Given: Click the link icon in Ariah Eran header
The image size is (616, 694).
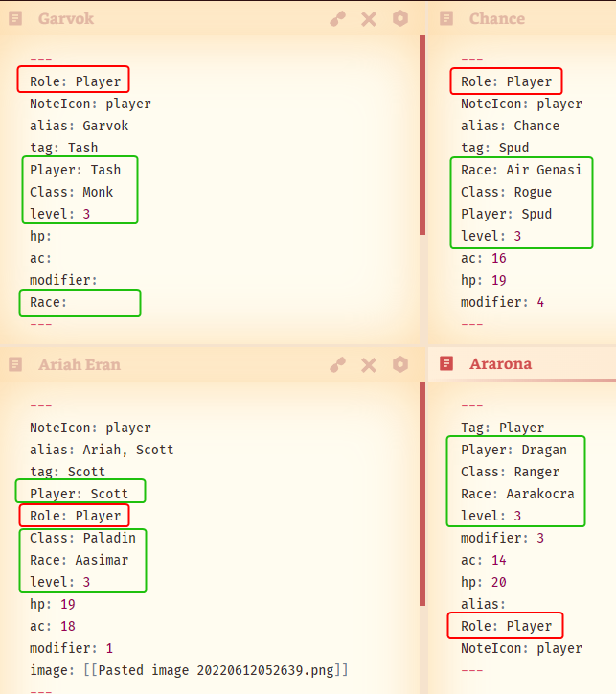Looking at the screenshot, I should (x=338, y=364).
